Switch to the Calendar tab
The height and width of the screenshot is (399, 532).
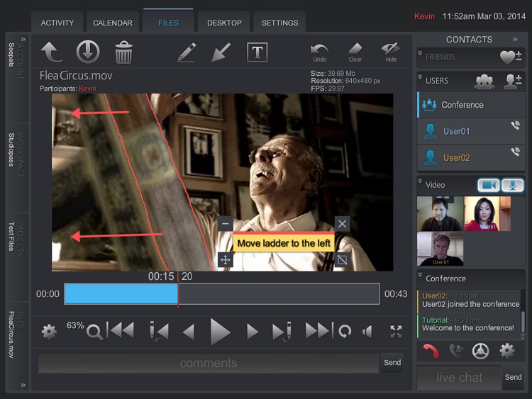pos(113,23)
